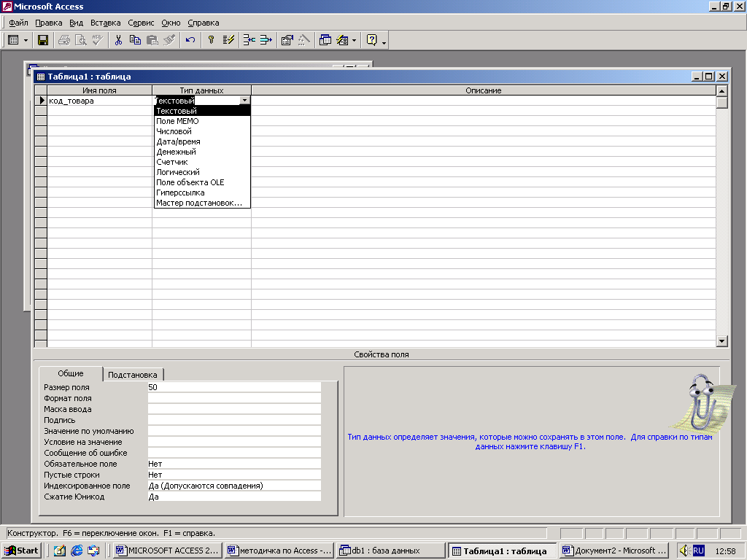Switch to db1 : база данных taskbar button
The width and height of the screenshot is (747, 560).
(x=390, y=551)
